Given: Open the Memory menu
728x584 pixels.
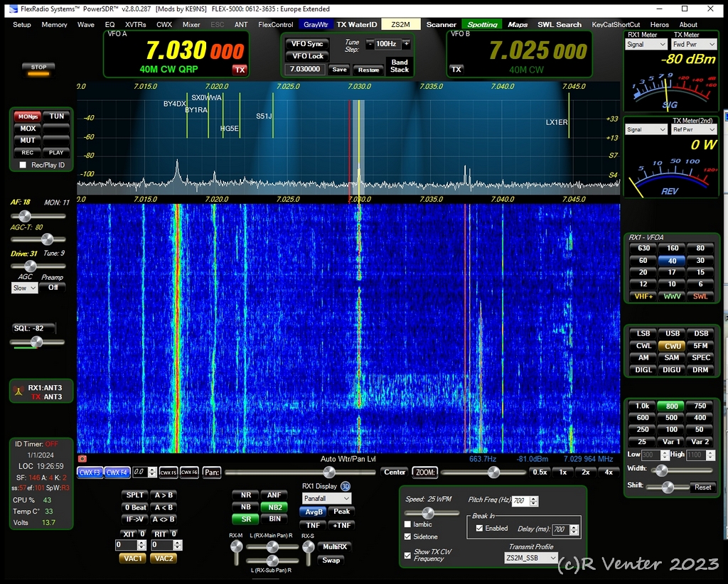Looking at the screenshot, I should click(54, 25).
